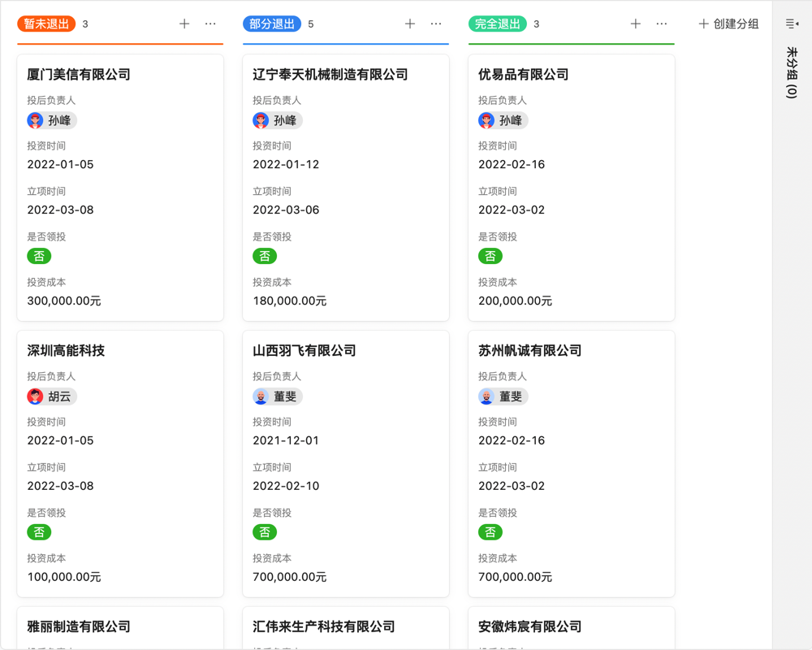The width and height of the screenshot is (812, 650).
Task: Open the more options icon for 完全退出
Action: pos(662,24)
